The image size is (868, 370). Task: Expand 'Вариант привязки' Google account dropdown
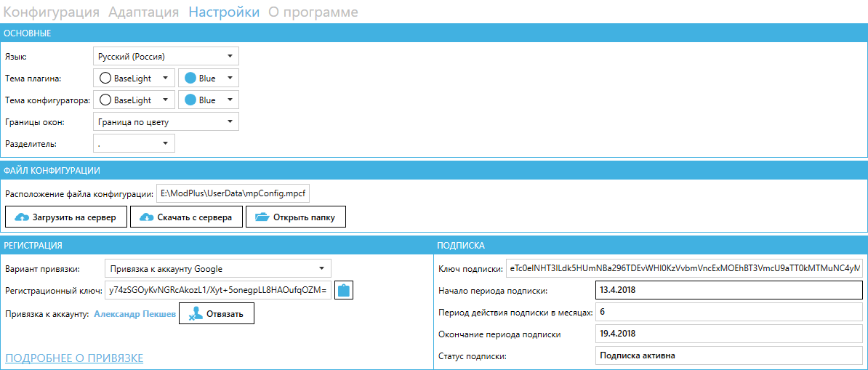point(217,268)
